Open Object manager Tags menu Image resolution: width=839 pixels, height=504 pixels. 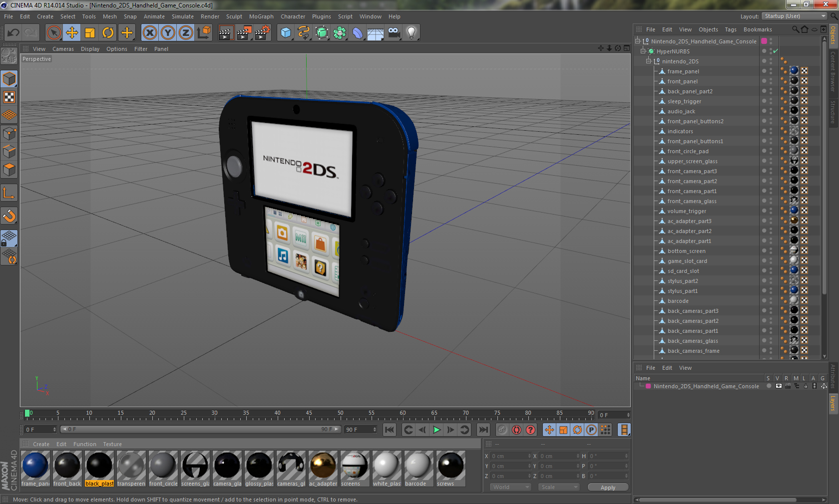click(731, 29)
